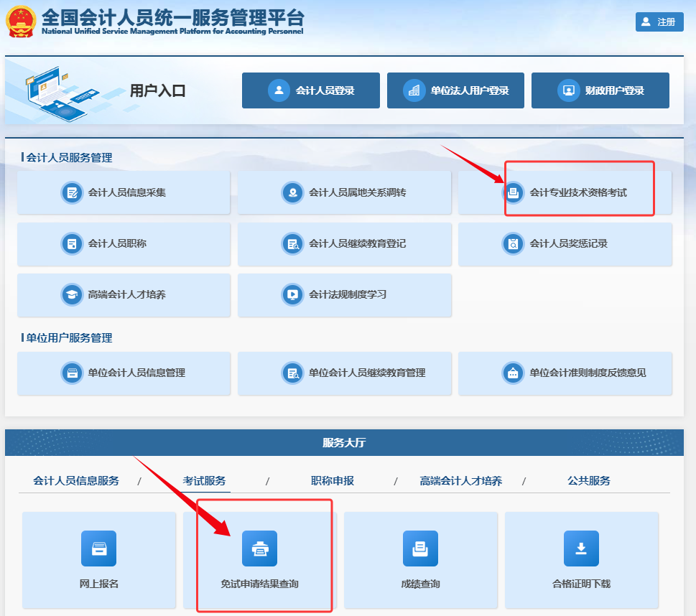Click the national emblem logo

22,22
